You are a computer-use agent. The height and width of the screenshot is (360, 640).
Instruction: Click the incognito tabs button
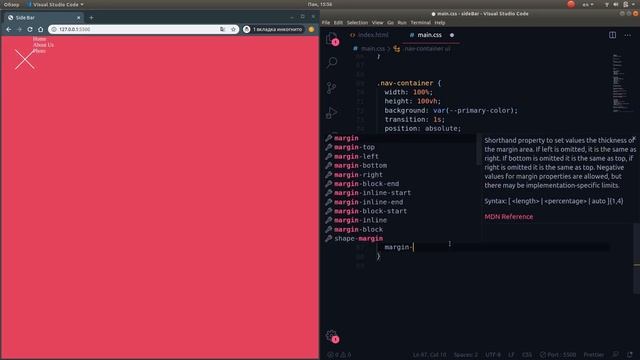coord(273,29)
